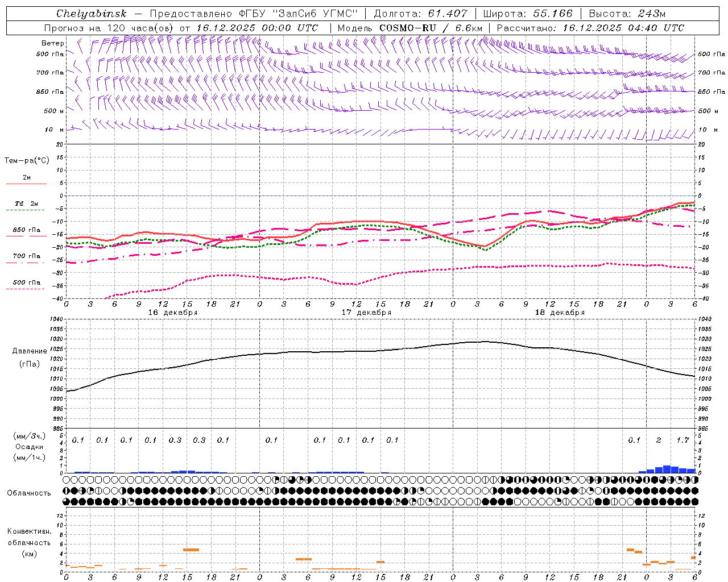728x582 pixels.
Task: Click the Ветер panel label
Action: pyautogui.click(x=52, y=43)
